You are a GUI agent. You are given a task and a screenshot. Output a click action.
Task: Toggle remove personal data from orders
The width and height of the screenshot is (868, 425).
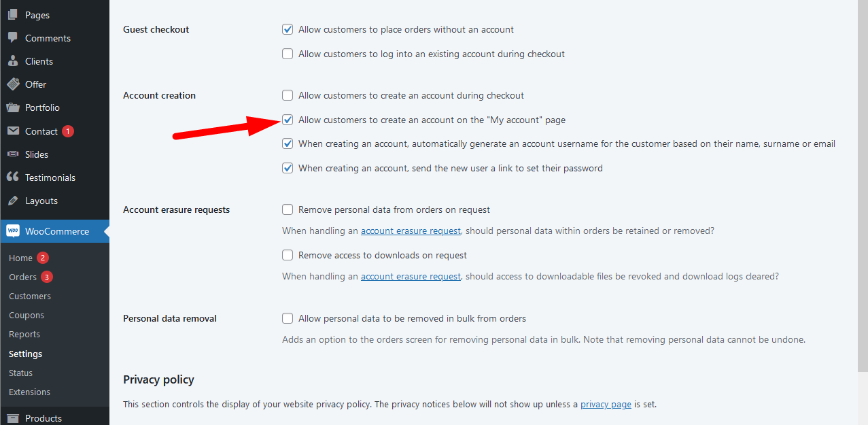(288, 209)
